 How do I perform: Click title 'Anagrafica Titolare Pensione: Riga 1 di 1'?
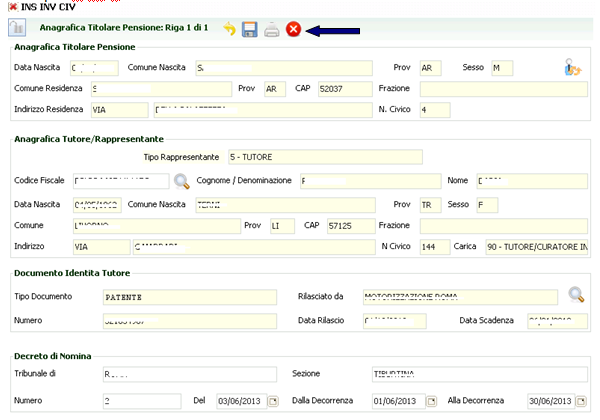[124, 28]
